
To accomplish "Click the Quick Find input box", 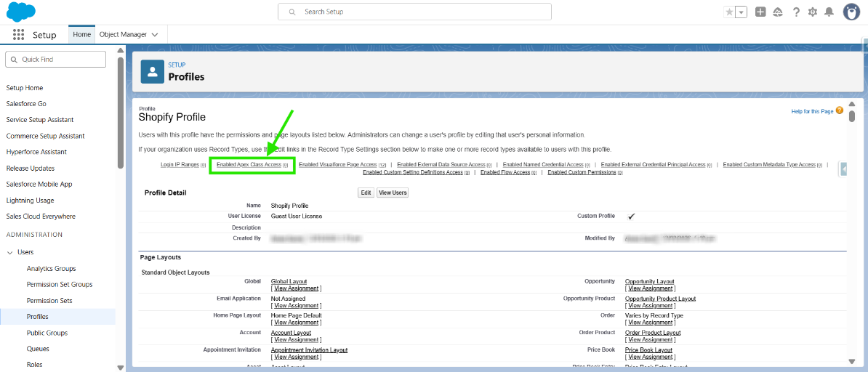I will tap(55, 60).
